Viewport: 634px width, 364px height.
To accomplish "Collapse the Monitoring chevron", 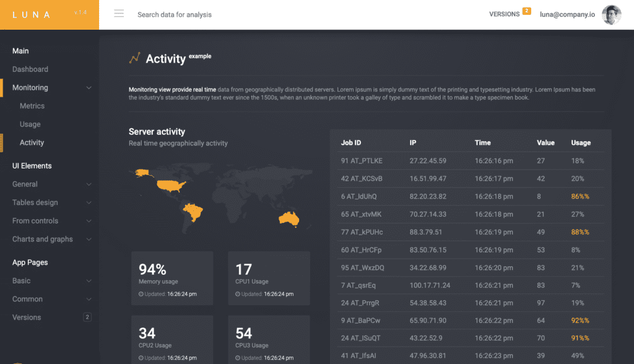I will [89, 88].
